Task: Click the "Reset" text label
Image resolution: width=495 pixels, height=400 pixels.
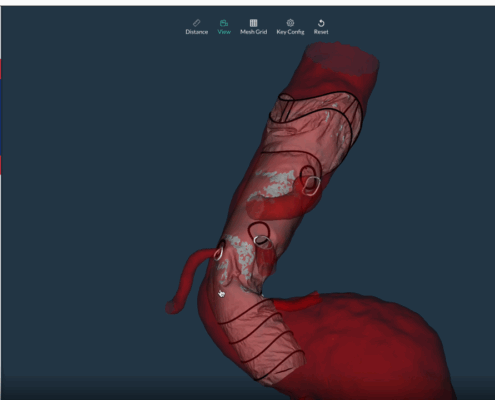Action: [x=321, y=32]
